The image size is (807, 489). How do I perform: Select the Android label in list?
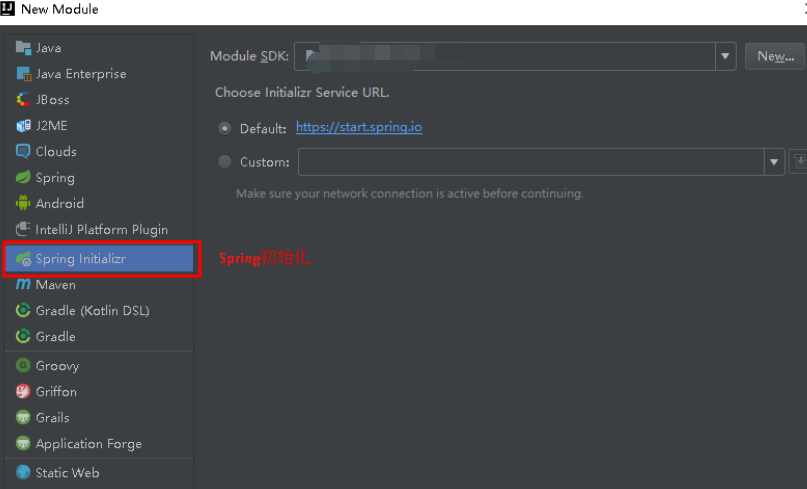coord(60,203)
